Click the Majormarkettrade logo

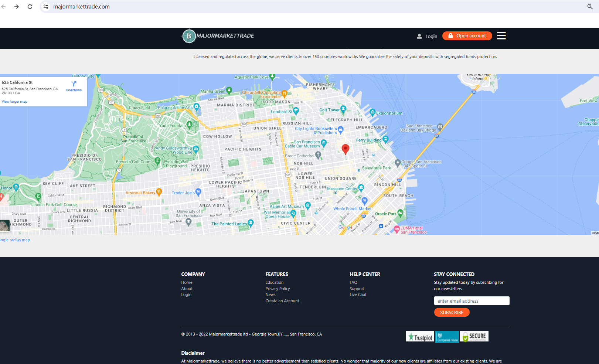click(218, 36)
